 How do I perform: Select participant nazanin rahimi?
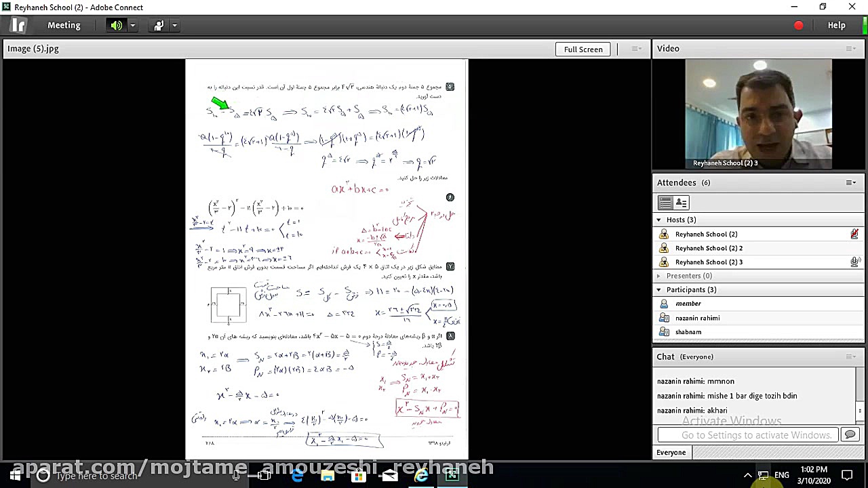click(758, 318)
